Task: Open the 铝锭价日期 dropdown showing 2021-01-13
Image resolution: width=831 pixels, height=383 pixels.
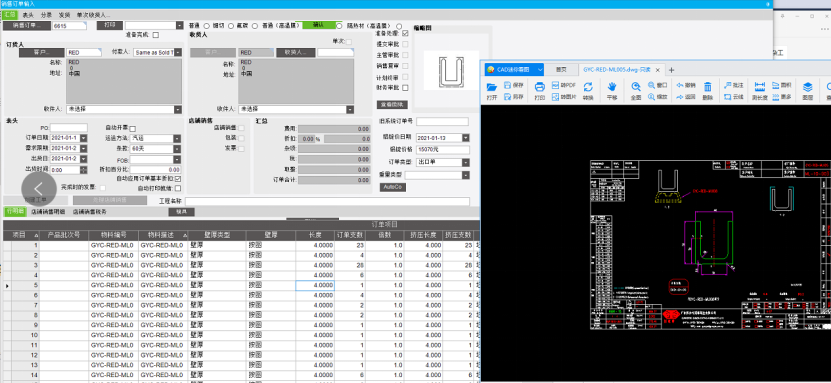Action: tap(465, 138)
